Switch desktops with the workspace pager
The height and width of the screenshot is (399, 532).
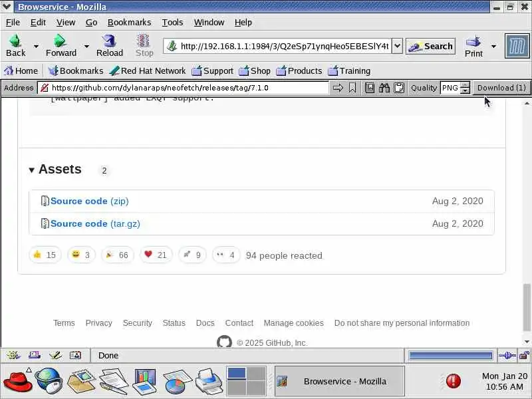coord(247,382)
